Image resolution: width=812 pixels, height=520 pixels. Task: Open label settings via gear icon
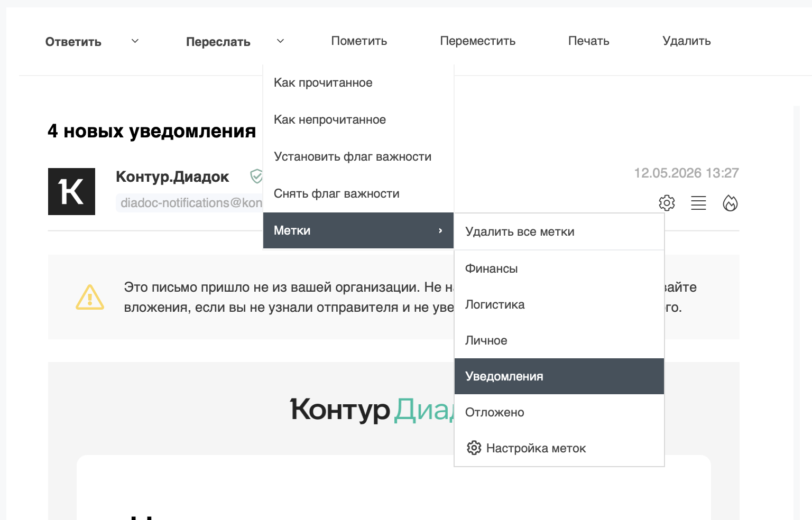(474, 448)
